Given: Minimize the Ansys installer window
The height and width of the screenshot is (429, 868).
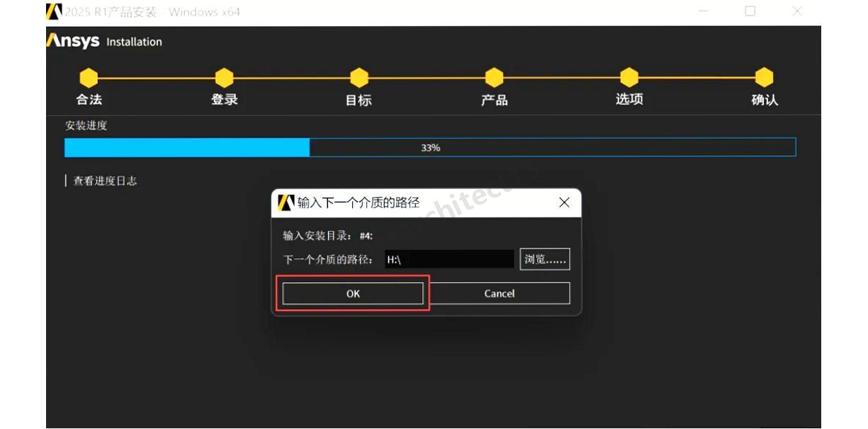Looking at the screenshot, I should tap(704, 11).
